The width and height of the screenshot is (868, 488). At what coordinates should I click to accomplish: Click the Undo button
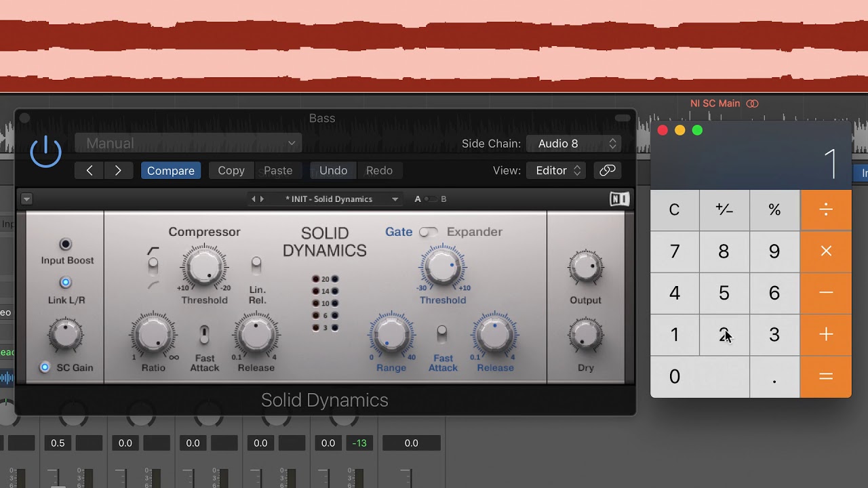tap(333, 171)
